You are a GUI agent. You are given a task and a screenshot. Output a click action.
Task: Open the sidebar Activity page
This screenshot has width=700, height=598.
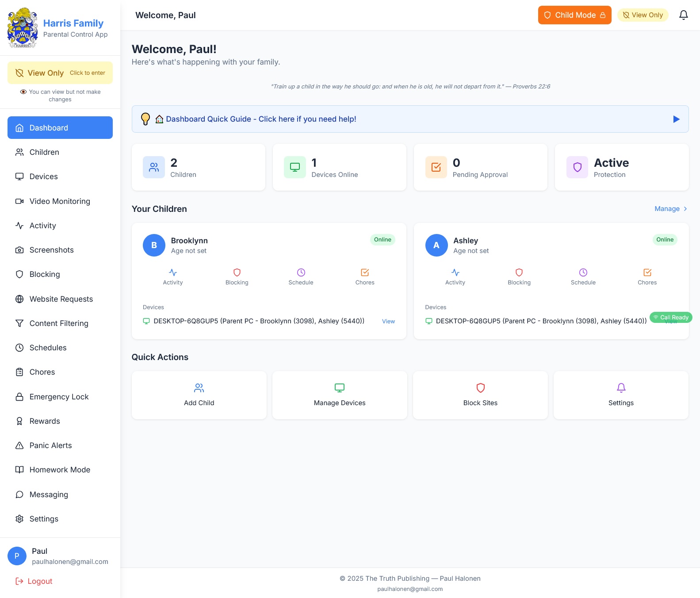point(60,226)
